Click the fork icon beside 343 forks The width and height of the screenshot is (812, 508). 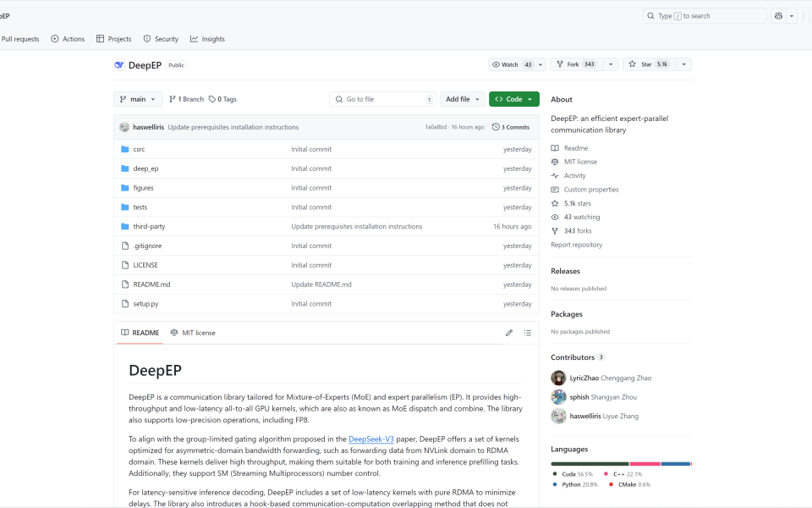(555, 230)
